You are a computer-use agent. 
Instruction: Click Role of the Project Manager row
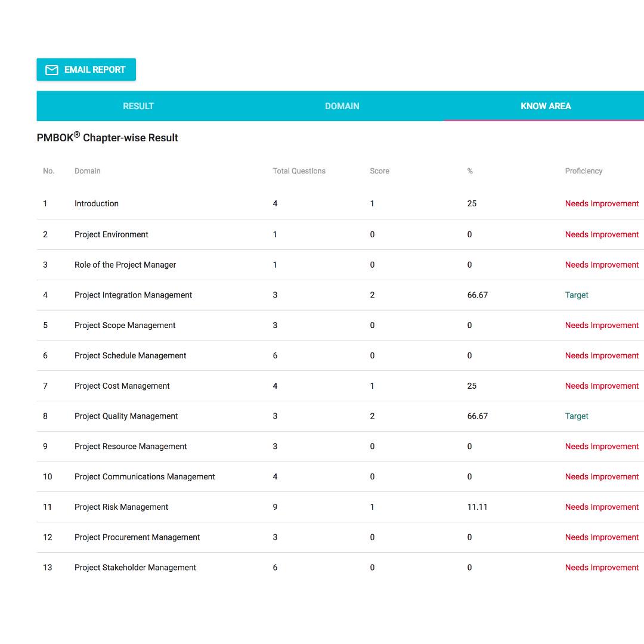(125, 265)
